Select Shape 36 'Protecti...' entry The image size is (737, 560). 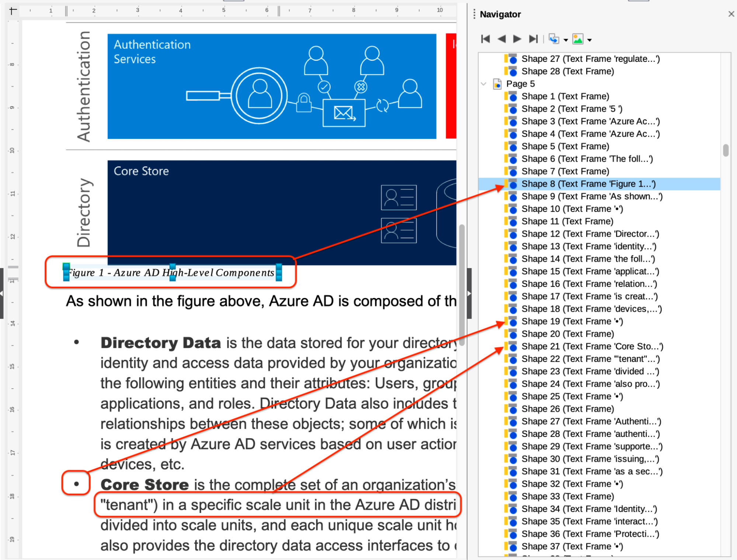point(590,534)
